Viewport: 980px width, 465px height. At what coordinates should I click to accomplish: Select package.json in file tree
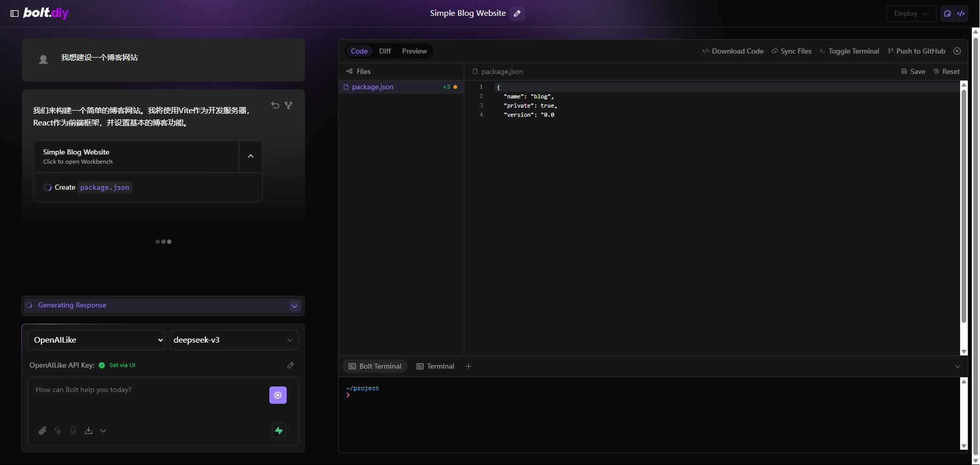click(401, 87)
